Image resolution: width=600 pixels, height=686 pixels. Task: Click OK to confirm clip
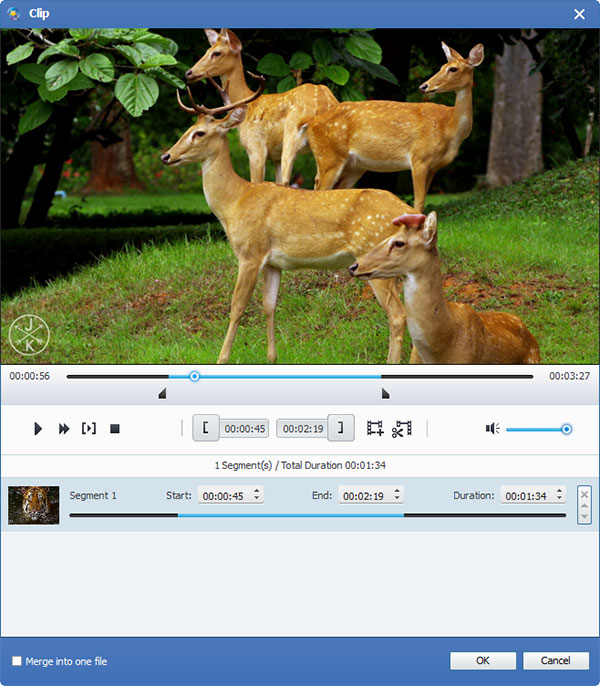tap(483, 661)
